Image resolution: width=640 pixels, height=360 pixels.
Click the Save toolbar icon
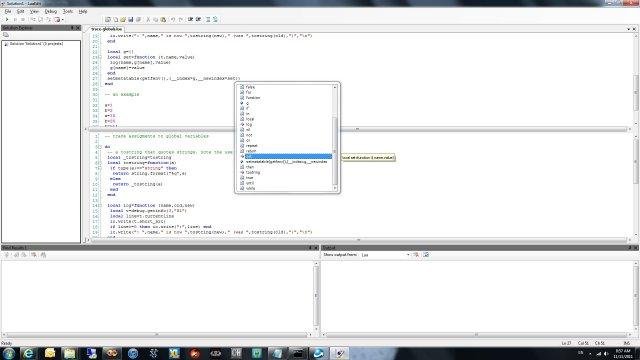coord(131,20)
